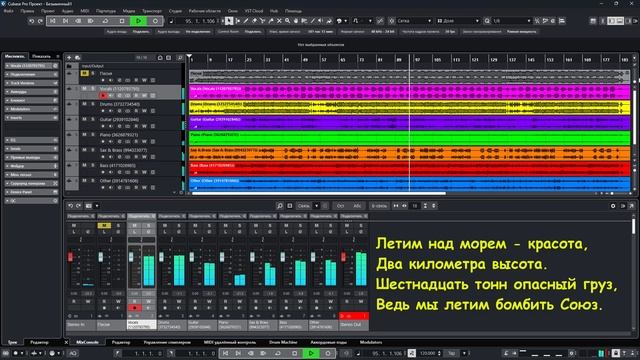Expand the Track Versions inspector section

[31, 83]
